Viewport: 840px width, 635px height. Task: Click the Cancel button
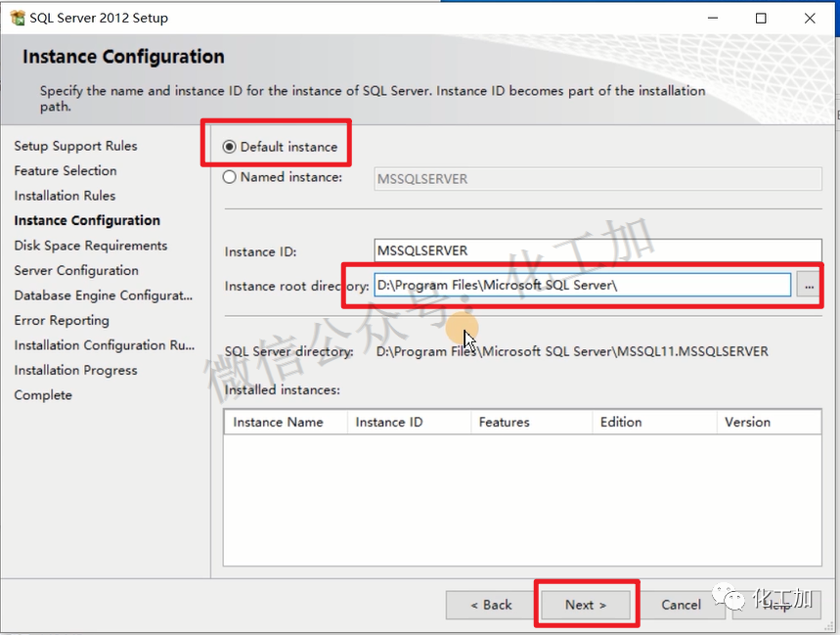[681, 605]
